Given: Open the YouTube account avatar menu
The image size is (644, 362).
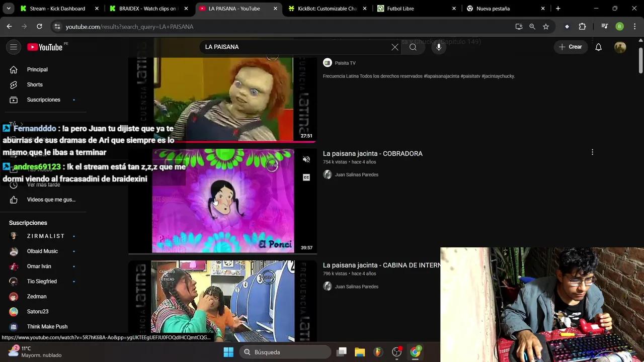Looking at the screenshot, I should coord(620,47).
